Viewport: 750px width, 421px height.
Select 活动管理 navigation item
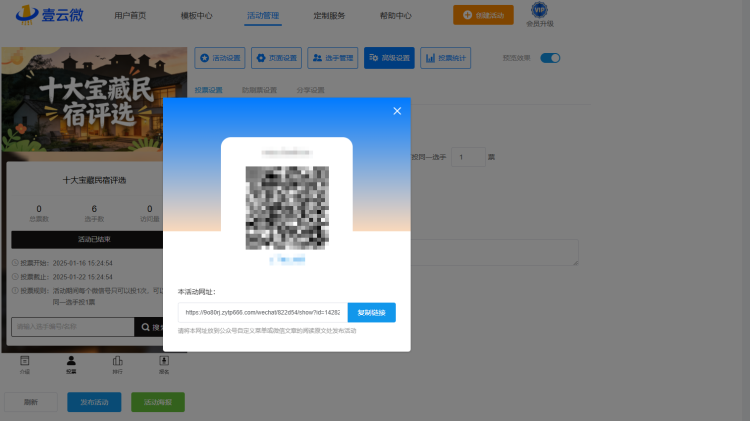coord(263,15)
